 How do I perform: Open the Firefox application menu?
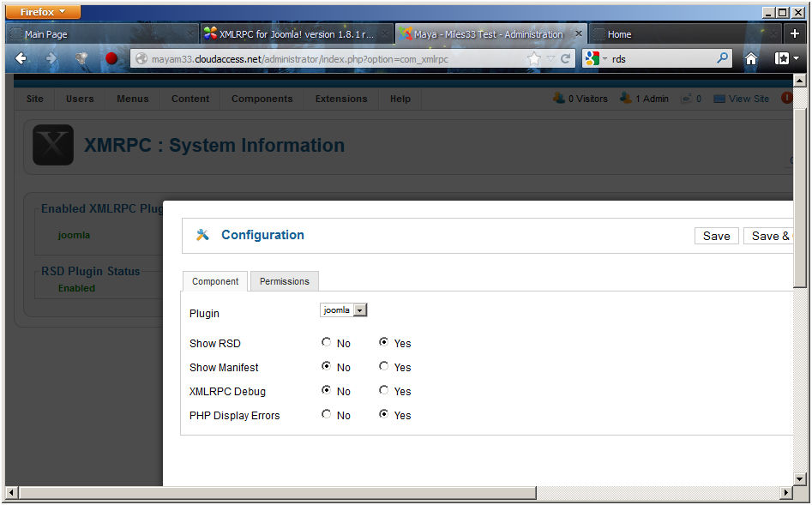click(44, 11)
